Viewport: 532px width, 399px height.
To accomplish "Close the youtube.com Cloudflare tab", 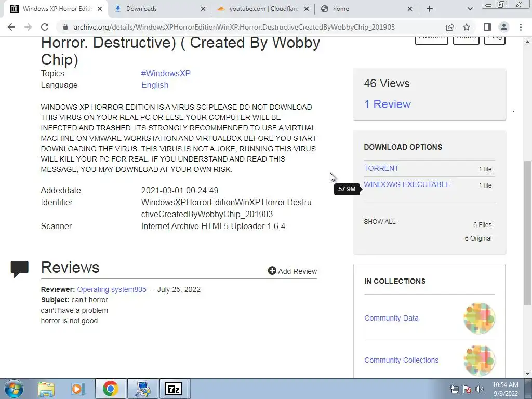I will 307,9.
